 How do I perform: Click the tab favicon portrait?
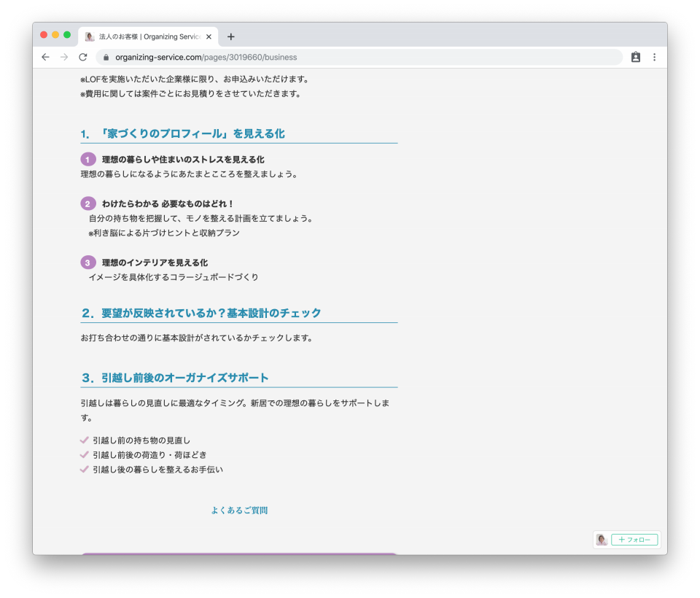point(90,36)
